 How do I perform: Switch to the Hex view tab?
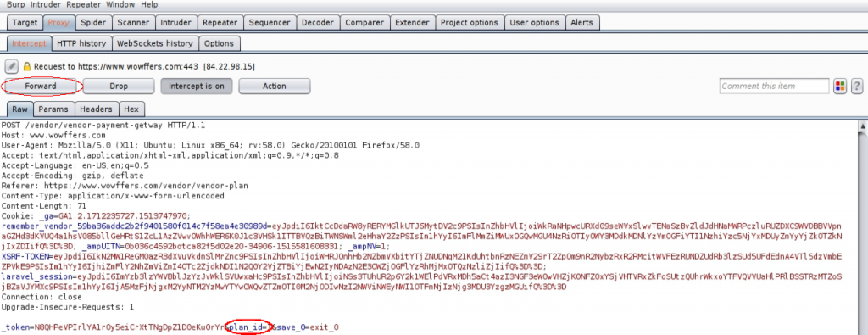[131, 109]
